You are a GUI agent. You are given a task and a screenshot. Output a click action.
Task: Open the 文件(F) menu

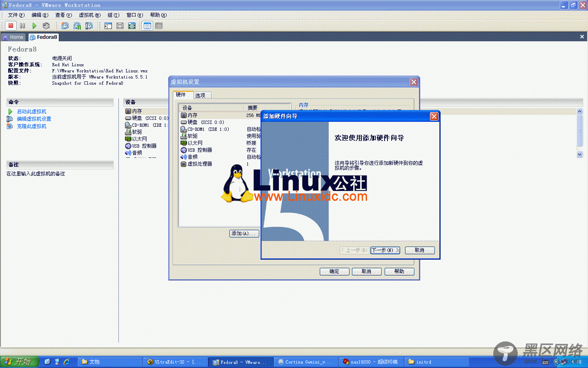pyautogui.click(x=16, y=15)
